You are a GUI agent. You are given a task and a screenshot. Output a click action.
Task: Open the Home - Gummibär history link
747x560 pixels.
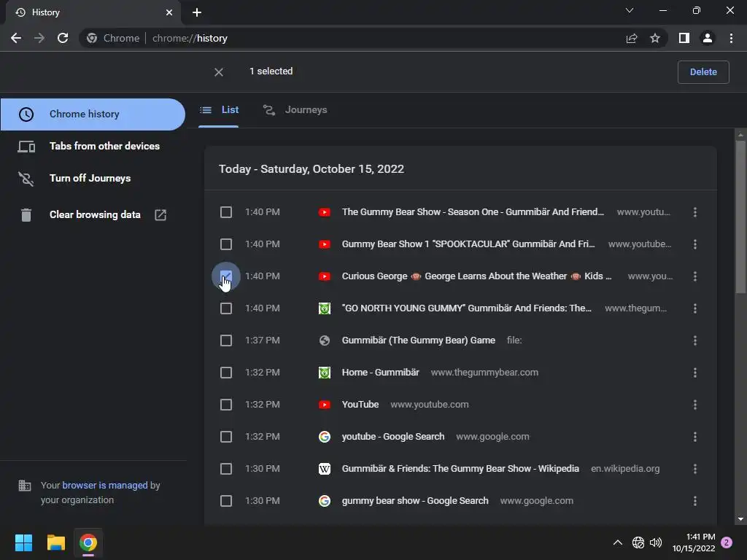coord(380,373)
